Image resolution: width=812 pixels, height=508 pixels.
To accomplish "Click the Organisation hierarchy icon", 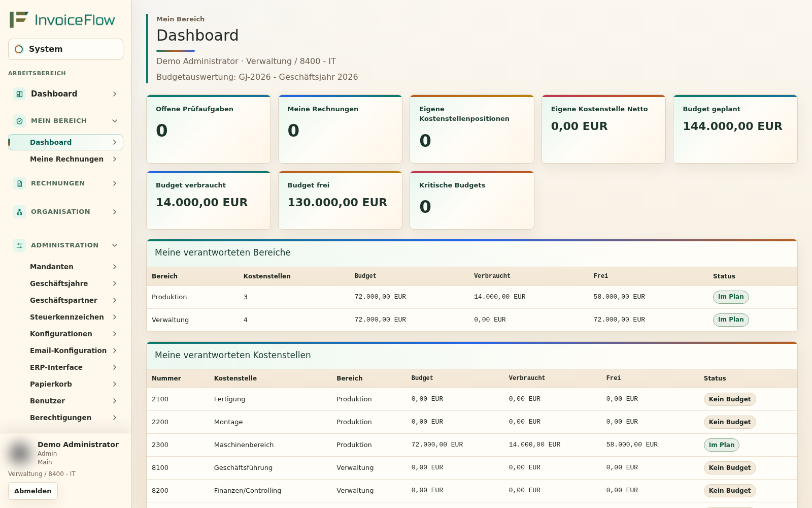I will (x=19, y=212).
